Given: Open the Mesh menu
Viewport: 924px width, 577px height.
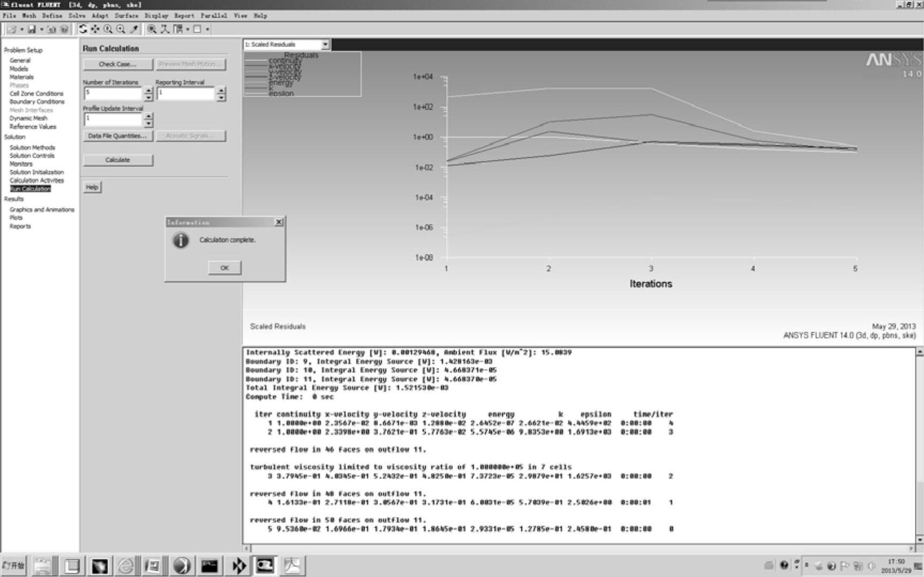Looking at the screenshot, I should pyautogui.click(x=29, y=16).
